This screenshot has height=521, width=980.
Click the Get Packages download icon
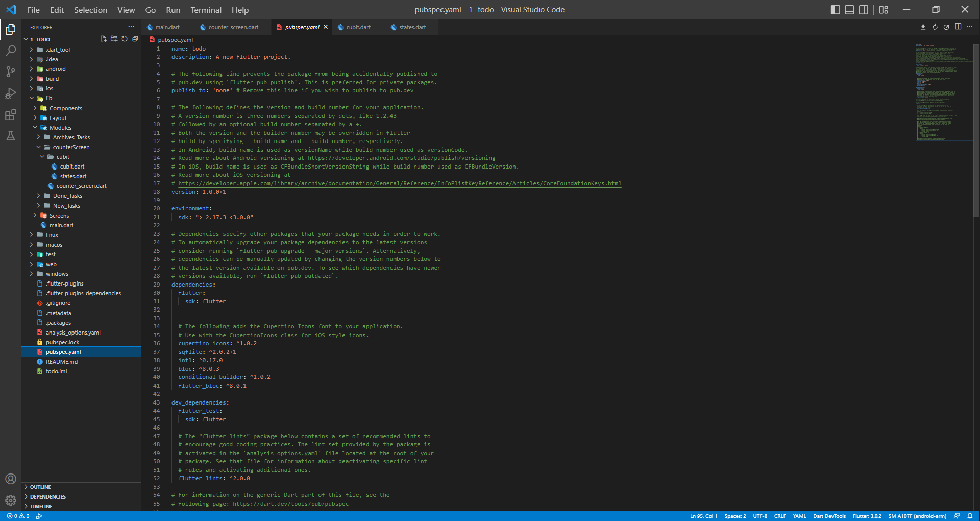click(x=923, y=27)
